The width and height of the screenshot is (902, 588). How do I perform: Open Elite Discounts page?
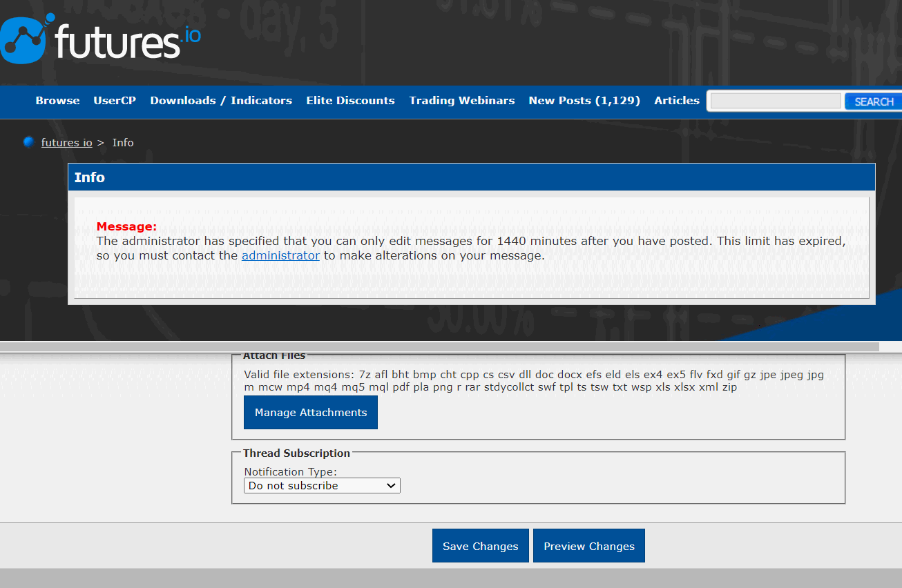tap(350, 101)
